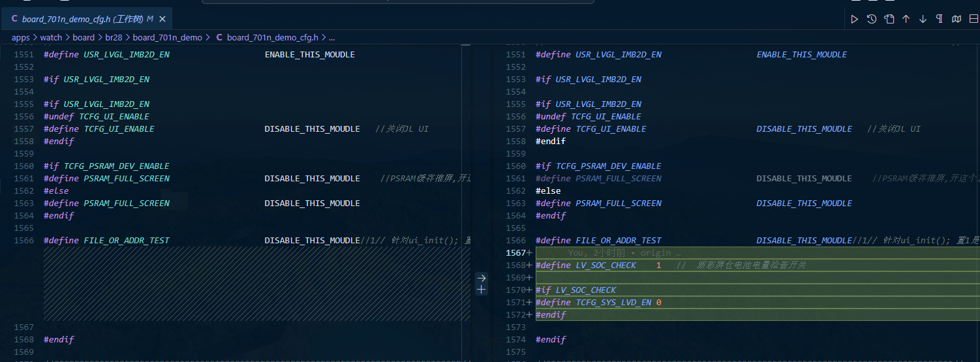The width and height of the screenshot is (980, 362).
Task: Expand the breadcrumb ellipsis symbol list
Action: click(x=331, y=38)
